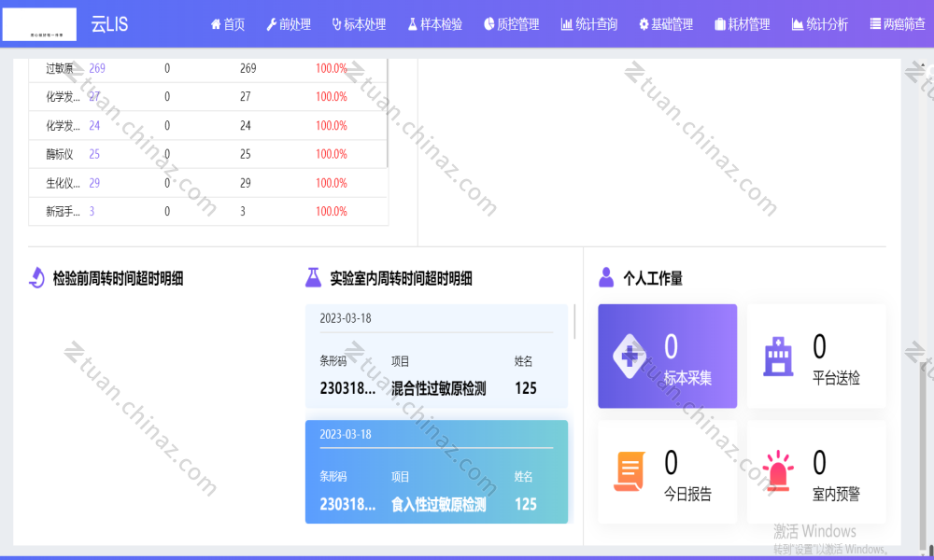This screenshot has width=934, height=560.
Task: Open the 今日报告 workload card
Action: tap(667, 472)
